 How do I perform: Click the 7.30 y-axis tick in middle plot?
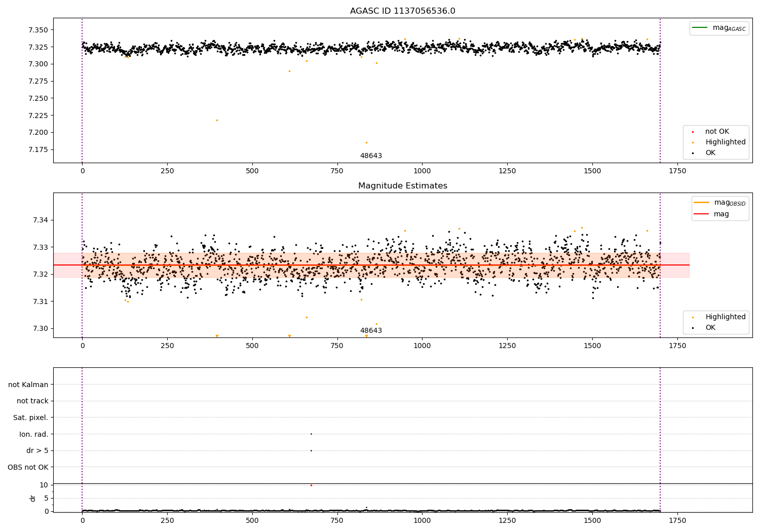pyautogui.click(x=40, y=329)
